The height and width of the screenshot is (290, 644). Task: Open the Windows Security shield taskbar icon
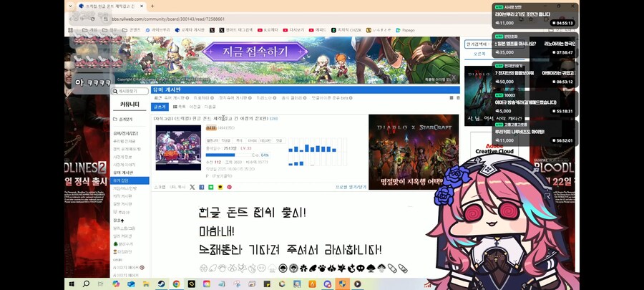pyautogui.click(x=342, y=284)
